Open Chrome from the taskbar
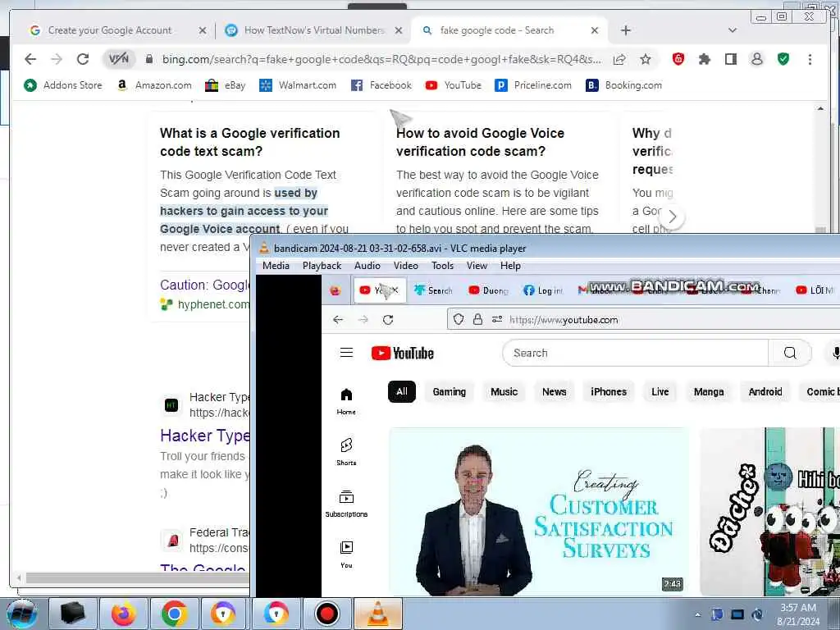Viewport: 840px width, 630px height. (x=174, y=614)
